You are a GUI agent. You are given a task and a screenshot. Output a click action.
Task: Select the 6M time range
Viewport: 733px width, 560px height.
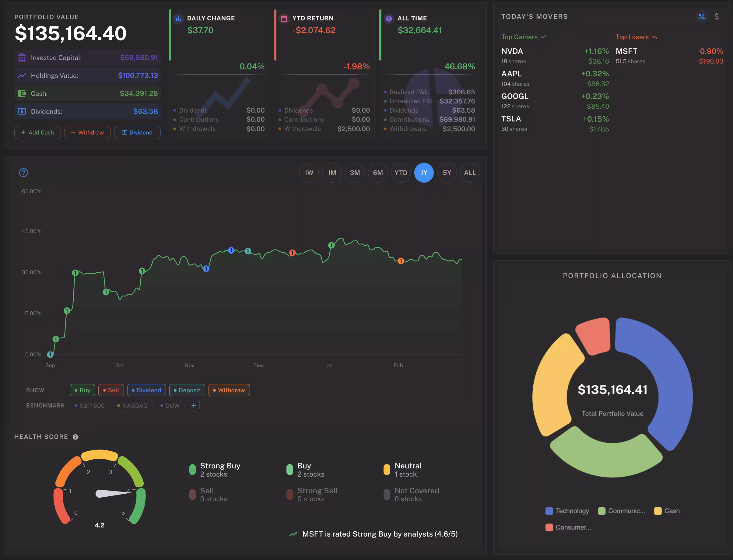tap(378, 173)
